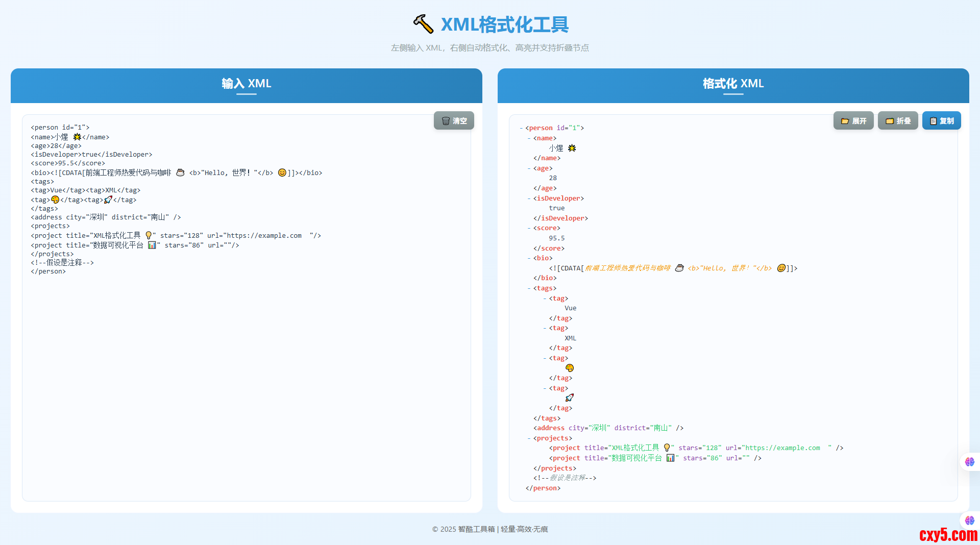Click the formatted project line titled 数据可视化平台
This screenshot has width=980, height=545.
pyautogui.click(x=655, y=458)
